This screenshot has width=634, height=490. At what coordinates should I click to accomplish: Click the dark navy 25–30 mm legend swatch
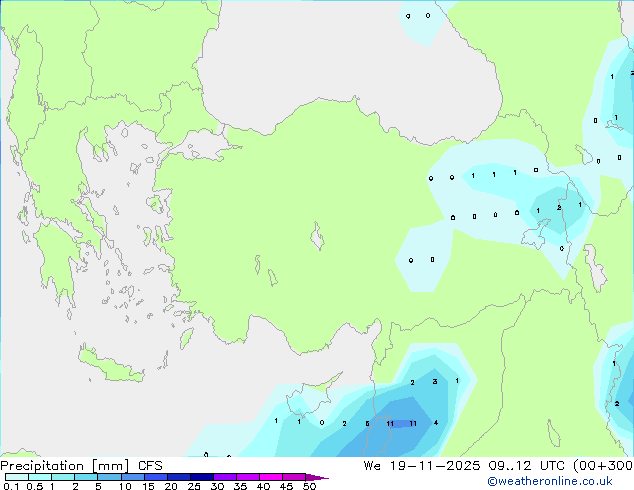pyautogui.click(x=201, y=477)
